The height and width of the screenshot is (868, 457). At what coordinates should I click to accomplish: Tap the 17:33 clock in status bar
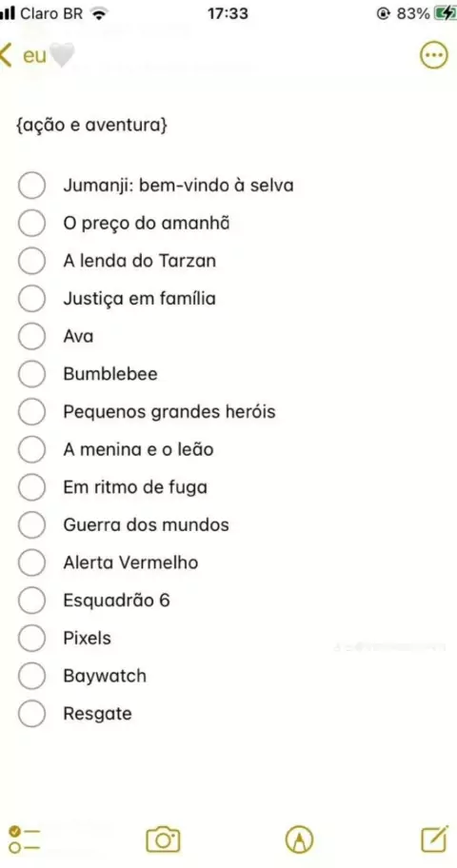pos(228,13)
